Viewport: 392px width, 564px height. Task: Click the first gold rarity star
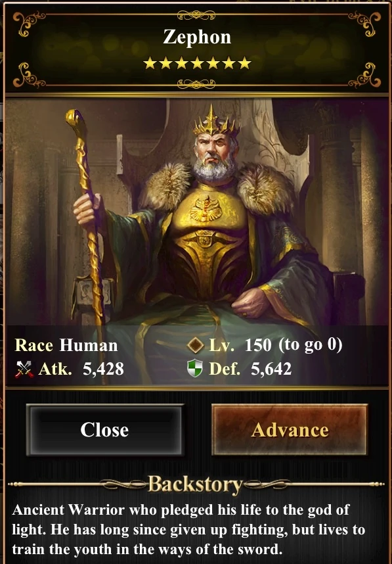(150, 64)
